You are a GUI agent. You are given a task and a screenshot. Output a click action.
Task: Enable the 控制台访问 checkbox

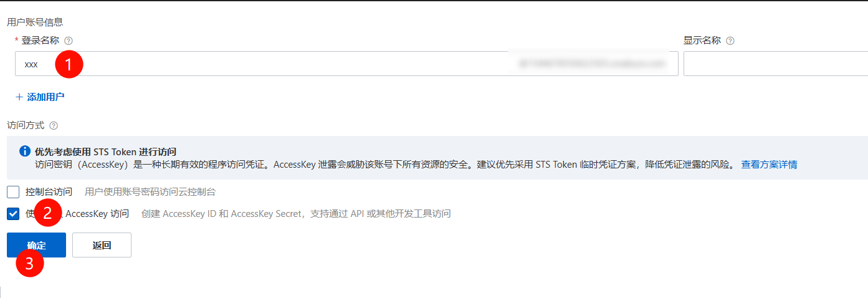pyautogui.click(x=13, y=192)
